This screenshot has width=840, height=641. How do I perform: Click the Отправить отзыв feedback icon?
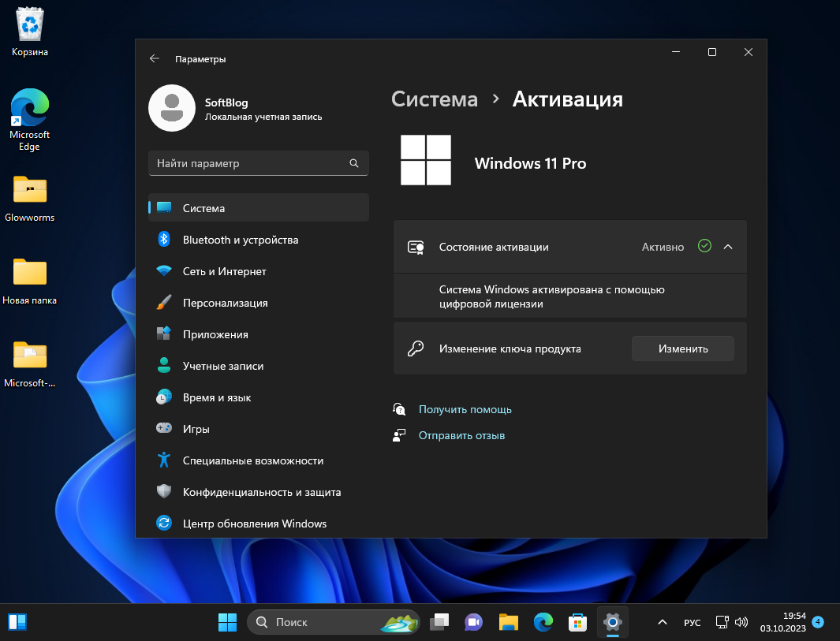coord(399,435)
